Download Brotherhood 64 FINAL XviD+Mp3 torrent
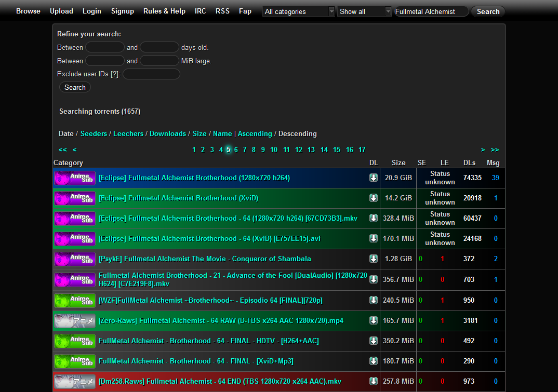This screenshot has height=392, width=558. pos(374,361)
